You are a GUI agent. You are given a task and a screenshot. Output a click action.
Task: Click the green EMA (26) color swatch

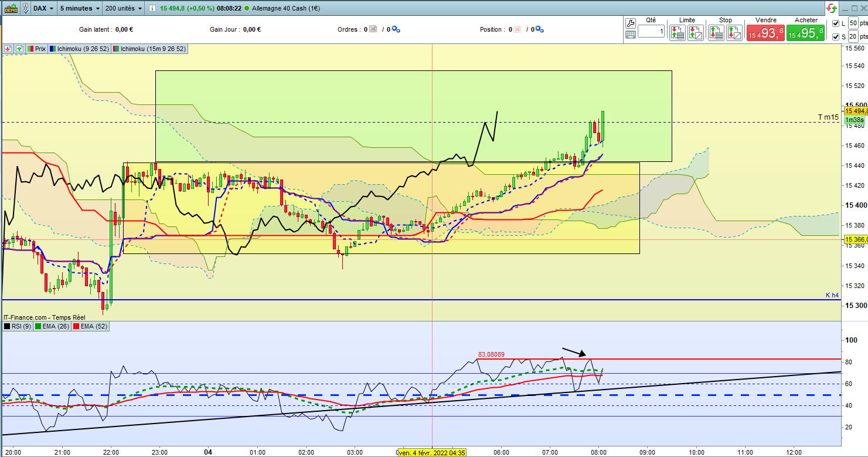(x=38, y=326)
